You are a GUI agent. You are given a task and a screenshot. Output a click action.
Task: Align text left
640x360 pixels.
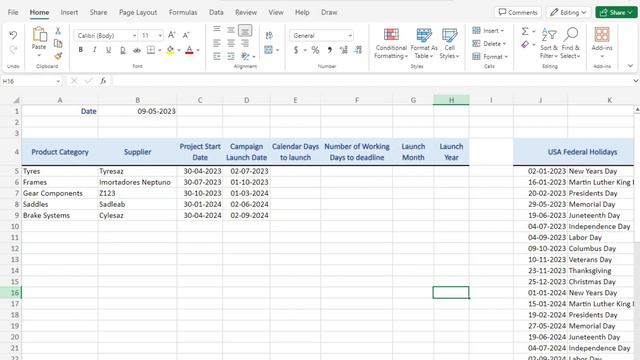[x=217, y=43]
